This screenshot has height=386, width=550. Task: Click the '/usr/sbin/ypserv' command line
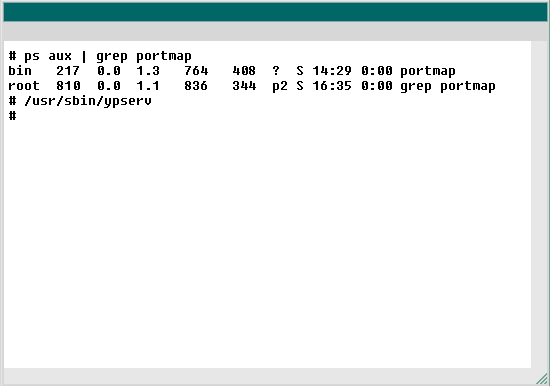coord(88,101)
